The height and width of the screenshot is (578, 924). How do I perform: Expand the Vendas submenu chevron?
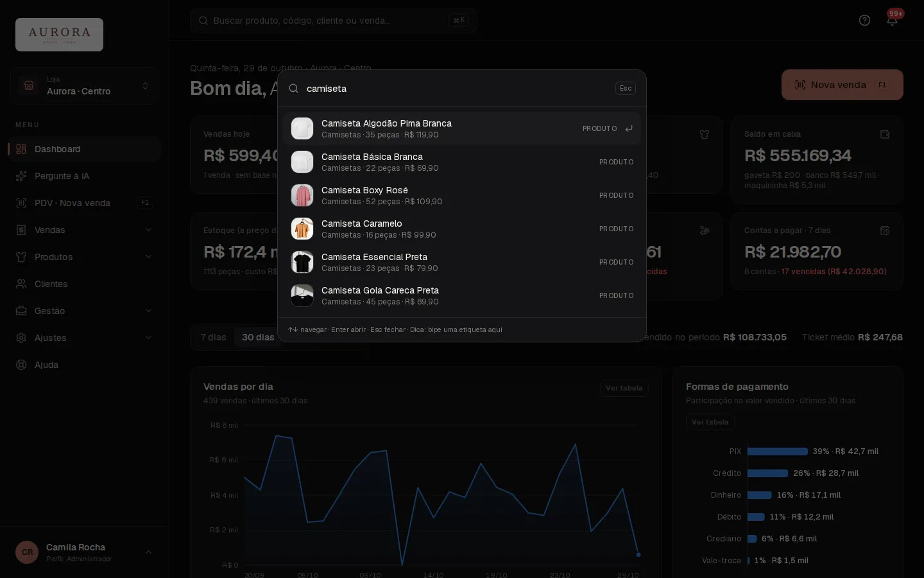coord(149,230)
